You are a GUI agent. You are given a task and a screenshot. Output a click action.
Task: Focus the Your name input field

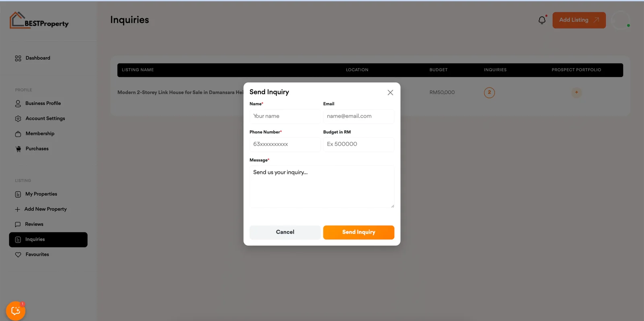[x=285, y=116]
